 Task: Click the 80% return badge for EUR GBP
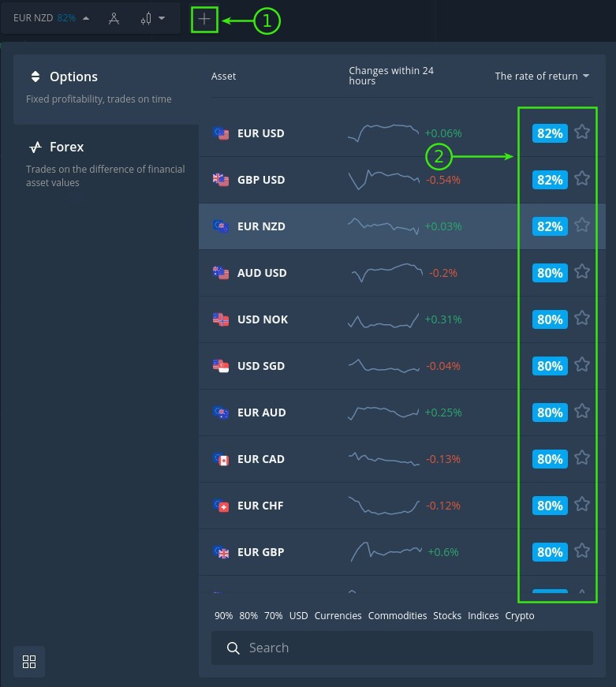(x=550, y=552)
